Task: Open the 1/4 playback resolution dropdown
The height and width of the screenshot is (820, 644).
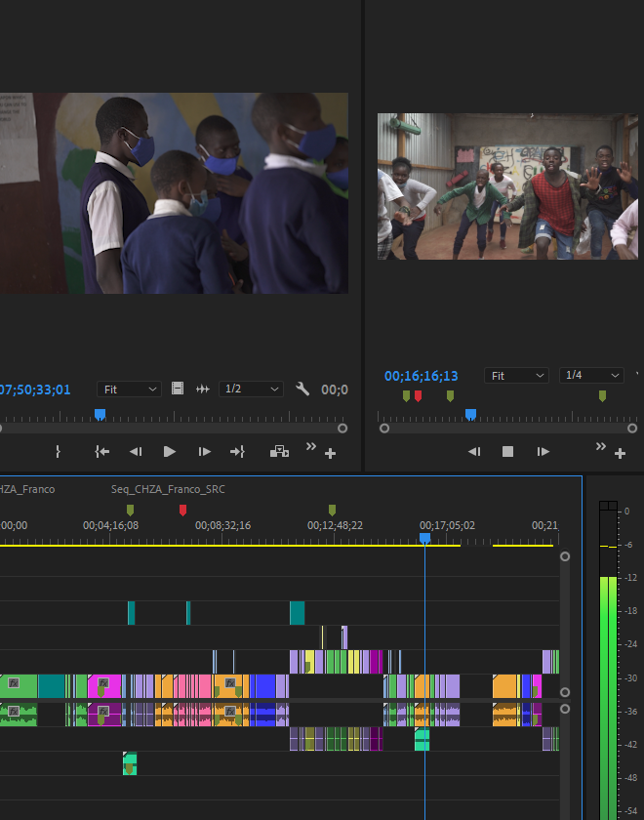Action: pos(591,376)
